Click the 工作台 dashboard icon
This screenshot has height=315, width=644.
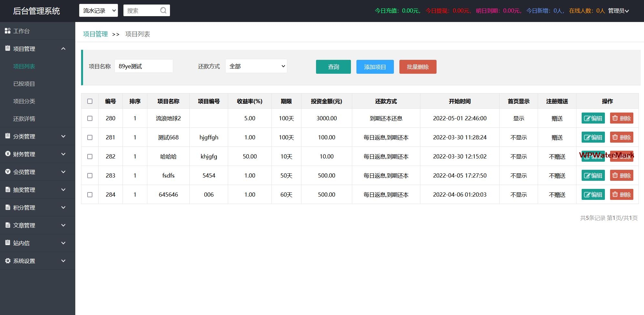8,31
